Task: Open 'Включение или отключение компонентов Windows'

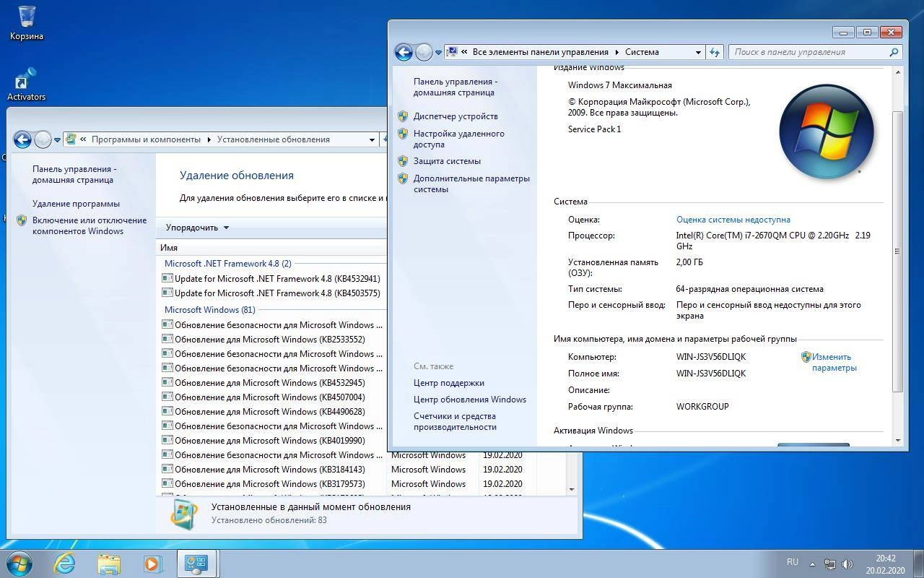Action: (x=90, y=225)
